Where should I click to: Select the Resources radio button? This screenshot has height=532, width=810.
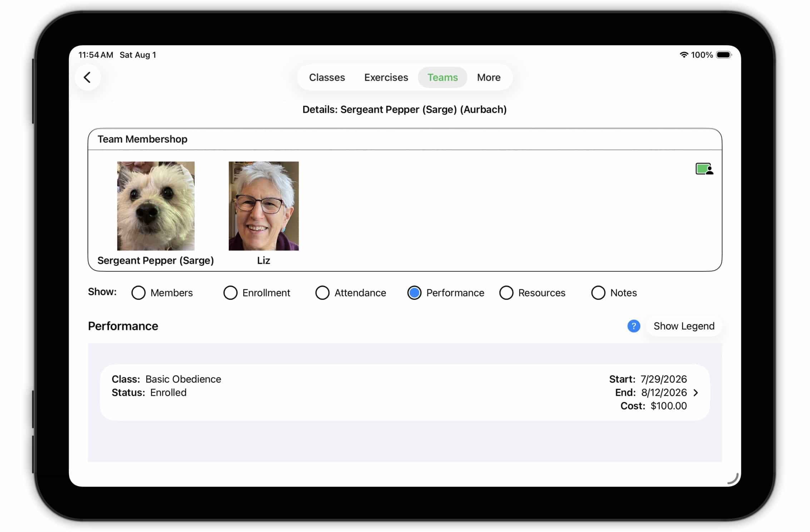[506, 293]
